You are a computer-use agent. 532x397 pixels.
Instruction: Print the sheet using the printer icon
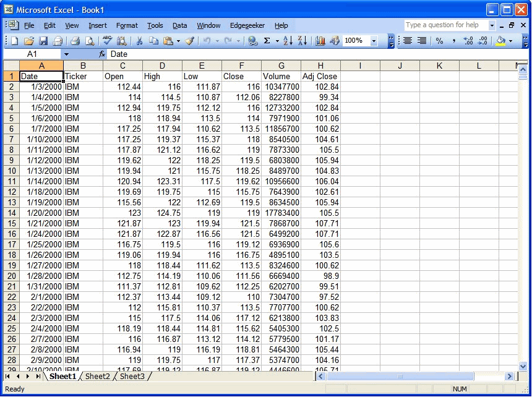tap(75, 41)
